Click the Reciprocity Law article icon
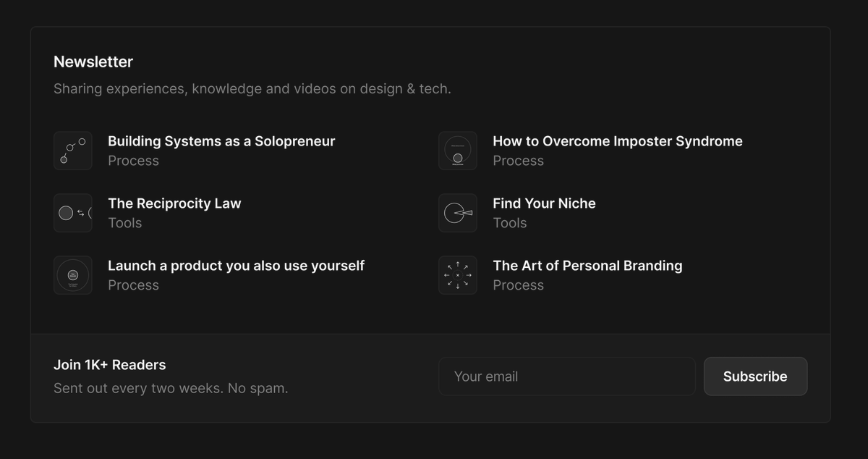This screenshot has width=868, height=459. [73, 213]
